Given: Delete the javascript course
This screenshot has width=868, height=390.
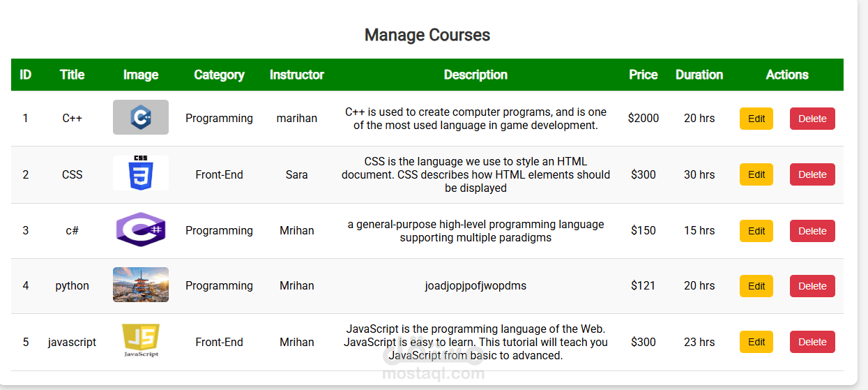Looking at the screenshot, I should (812, 342).
